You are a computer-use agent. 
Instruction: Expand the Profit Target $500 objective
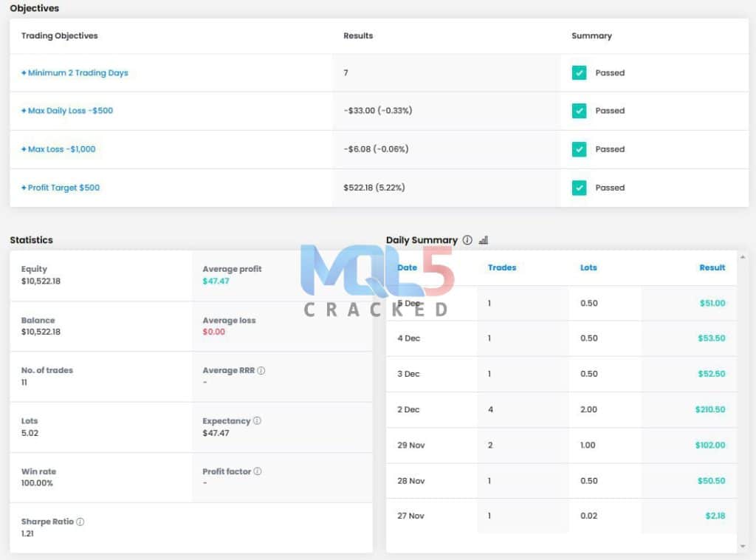61,188
